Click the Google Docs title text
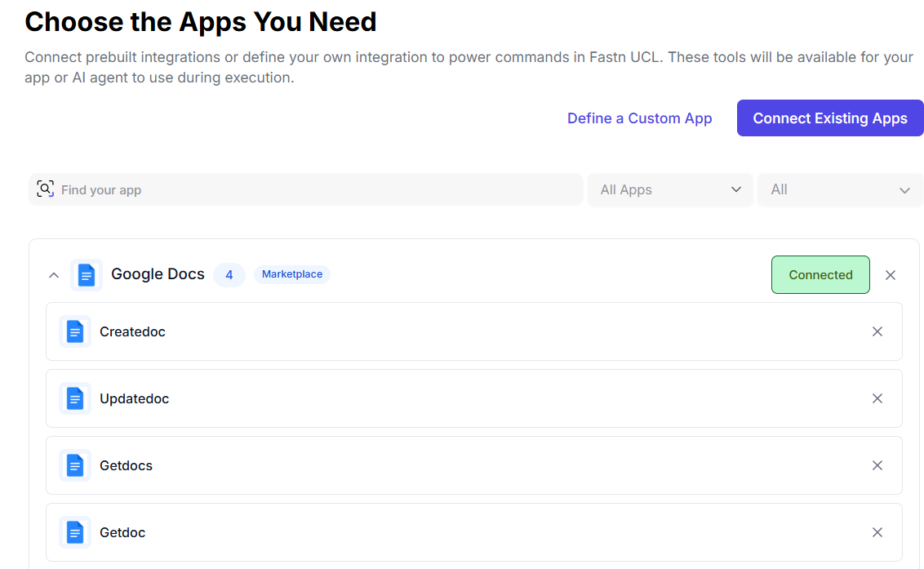Image resolution: width=924 pixels, height=569 pixels. (158, 274)
